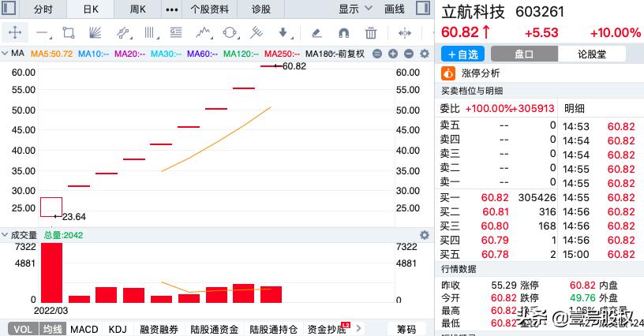
Task: Switch to the 周K tab
Action: click(137, 9)
